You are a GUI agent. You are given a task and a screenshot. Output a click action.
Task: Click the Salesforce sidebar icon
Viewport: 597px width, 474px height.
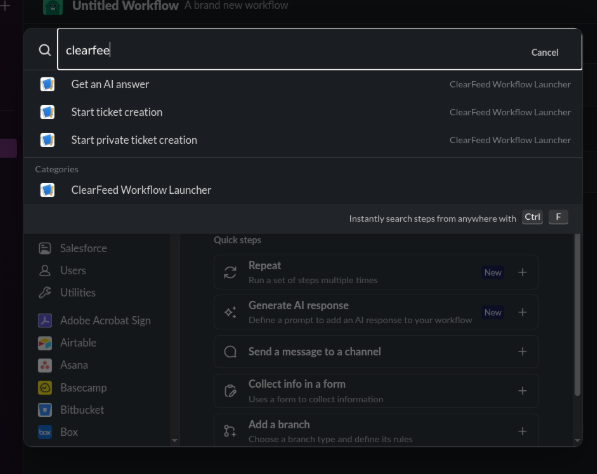pyautogui.click(x=45, y=248)
